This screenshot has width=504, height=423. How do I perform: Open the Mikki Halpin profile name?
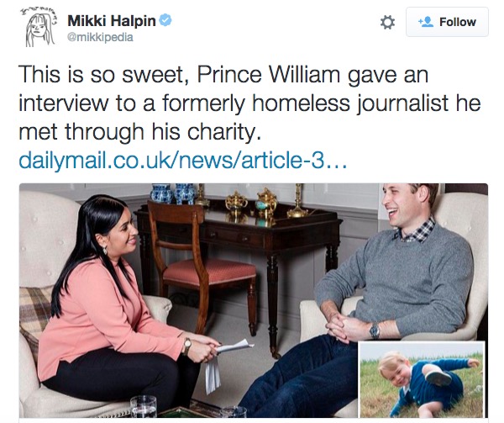(112, 21)
